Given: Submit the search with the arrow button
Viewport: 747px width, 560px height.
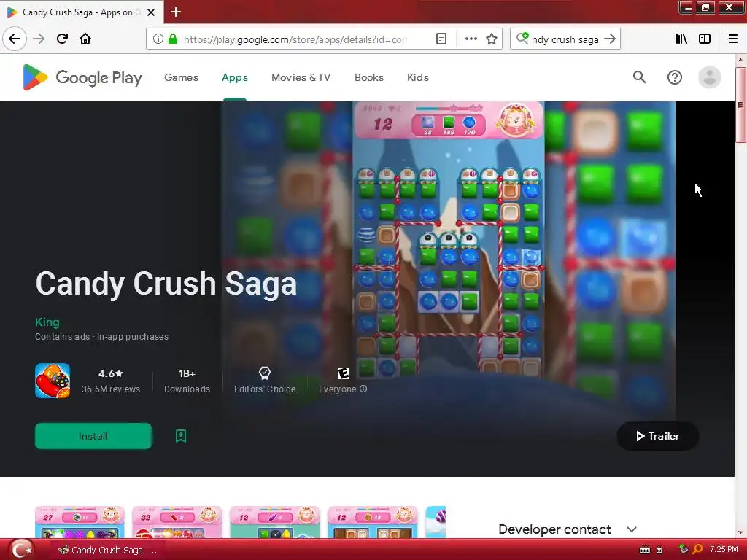Looking at the screenshot, I should point(609,39).
